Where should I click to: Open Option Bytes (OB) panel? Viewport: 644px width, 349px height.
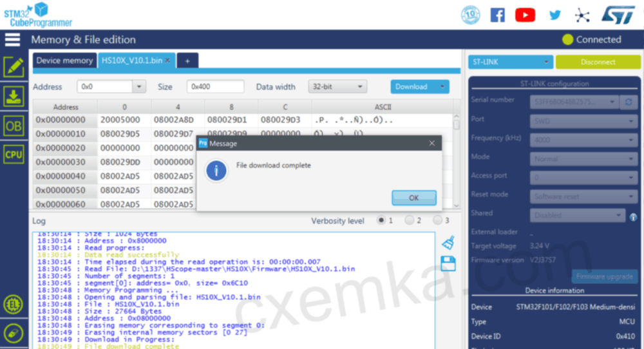tap(14, 126)
